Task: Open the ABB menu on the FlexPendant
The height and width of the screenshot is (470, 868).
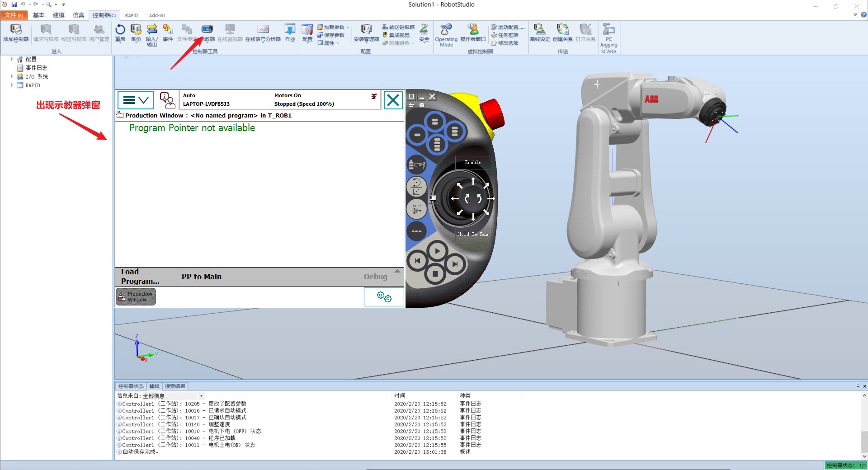Action: 135,99
